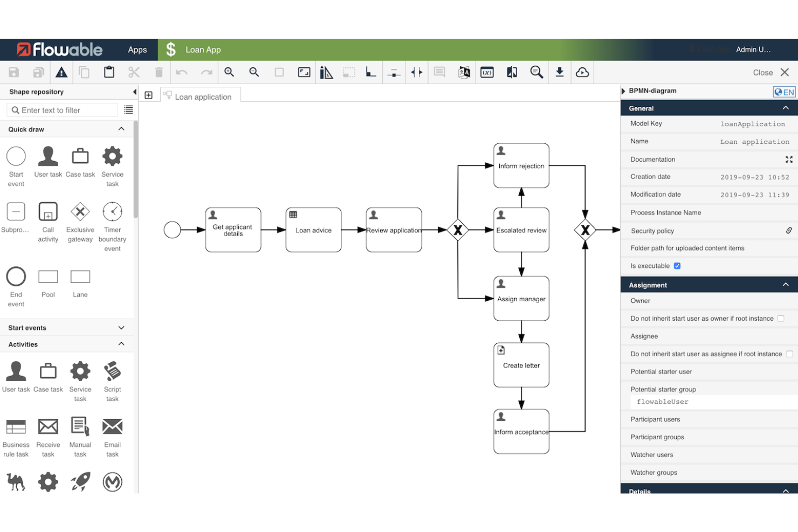Viewport: 798px width, 532px height.
Task: Collapse the BPMN-diagram panel triangle
Action: pyautogui.click(x=624, y=91)
